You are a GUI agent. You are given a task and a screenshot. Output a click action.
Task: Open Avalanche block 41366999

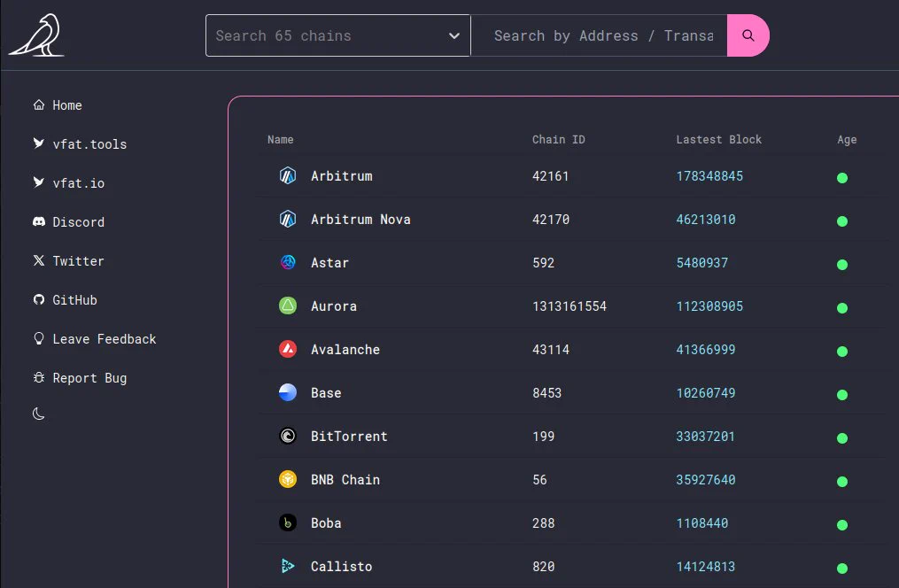tap(706, 350)
